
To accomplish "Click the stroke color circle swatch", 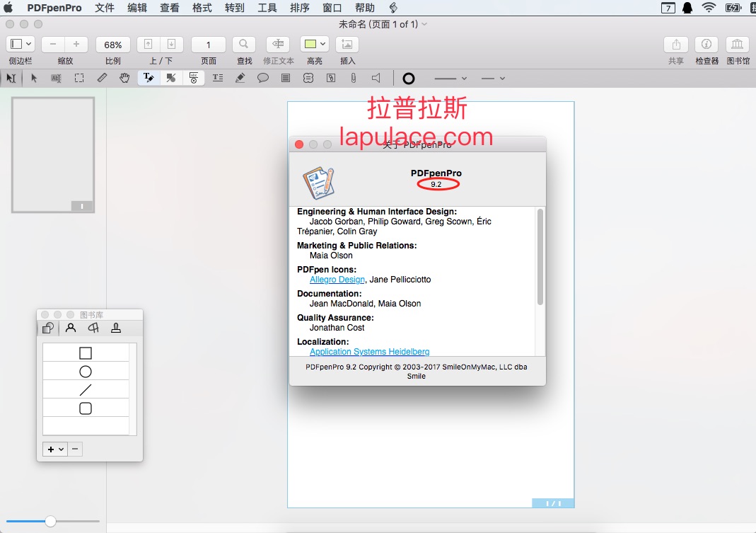I will pyautogui.click(x=408, y=78).
